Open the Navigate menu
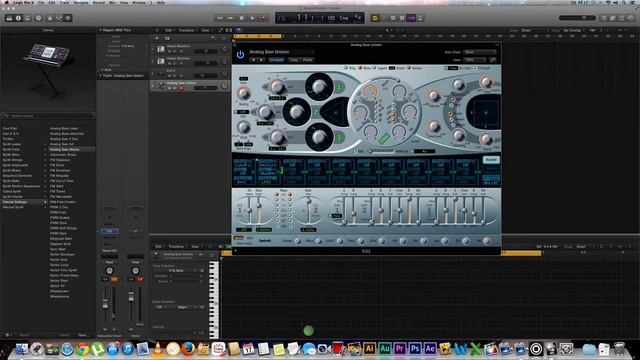 tap(81, 2)
